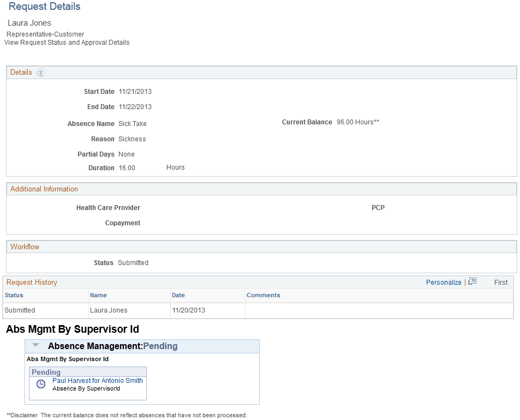The image size is (520, 420).
Task: Click the Details section header
Action: click(21, 72)
